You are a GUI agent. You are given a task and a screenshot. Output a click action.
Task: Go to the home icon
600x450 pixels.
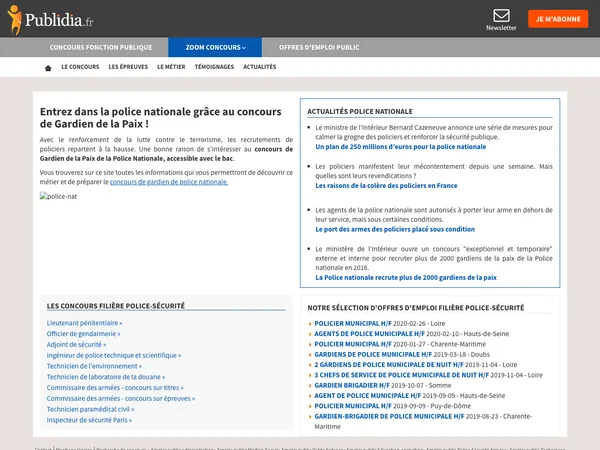tap(48, 68)
